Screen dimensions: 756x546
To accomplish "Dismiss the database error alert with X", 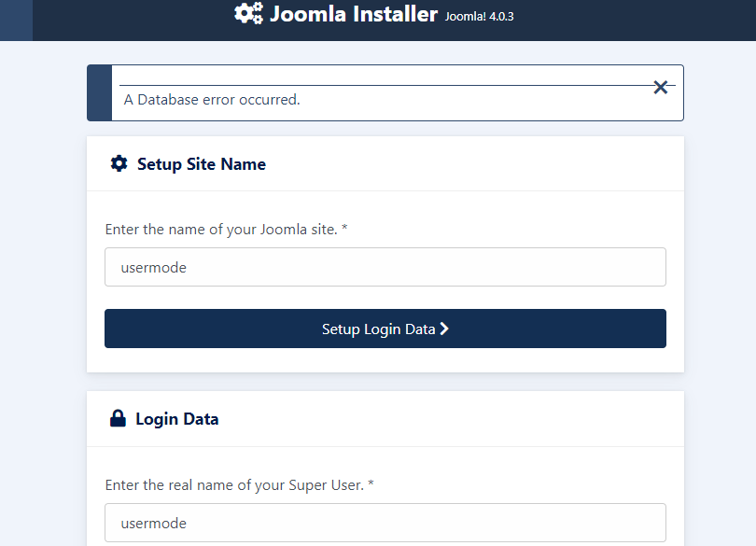I will [660, 88].
